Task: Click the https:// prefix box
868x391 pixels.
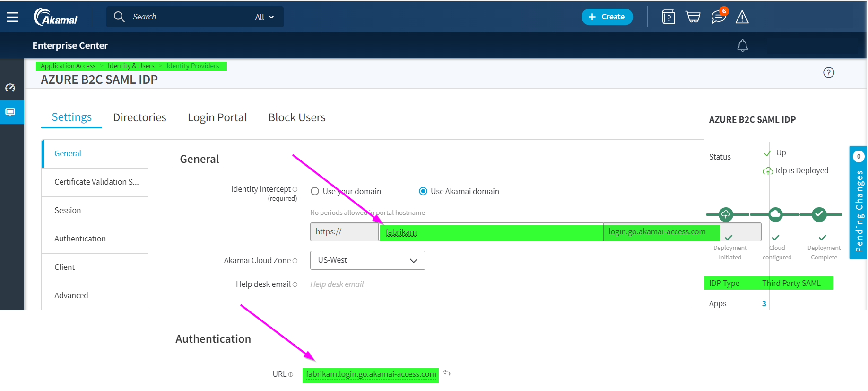Action: (x=344, y=232)
